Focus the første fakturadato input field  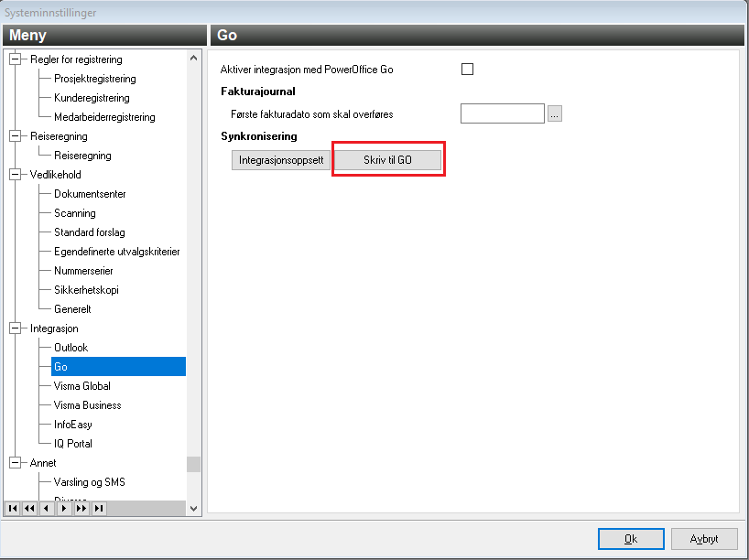pos(503,113)
